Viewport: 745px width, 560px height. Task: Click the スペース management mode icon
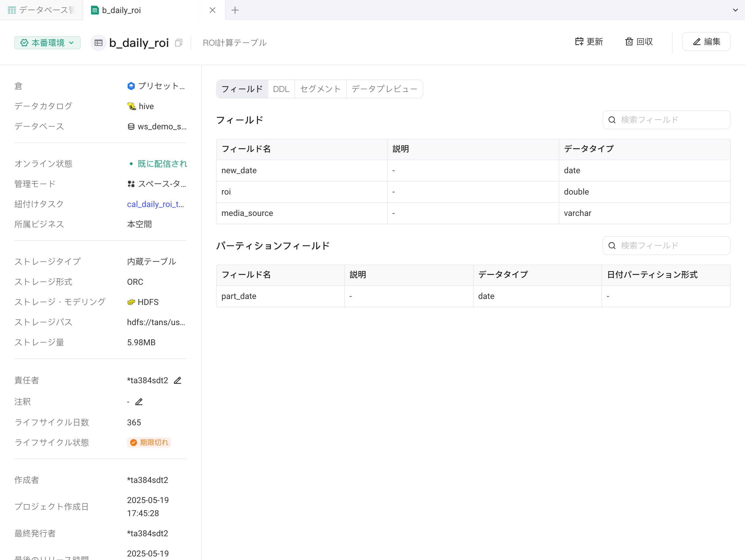click(131, 184)
